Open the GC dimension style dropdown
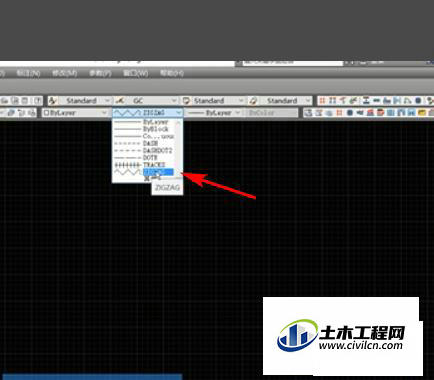 pyautogui.click(x=152, y=101)
